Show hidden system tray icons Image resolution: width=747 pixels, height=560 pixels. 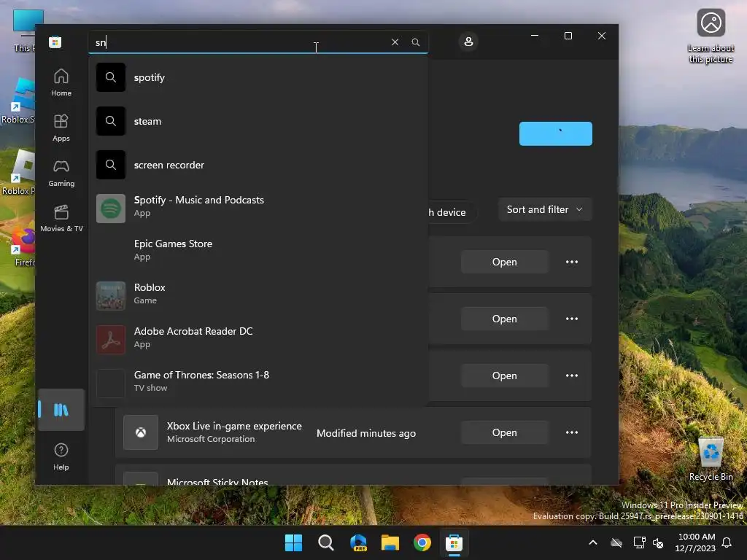click(x=593, y=542)
